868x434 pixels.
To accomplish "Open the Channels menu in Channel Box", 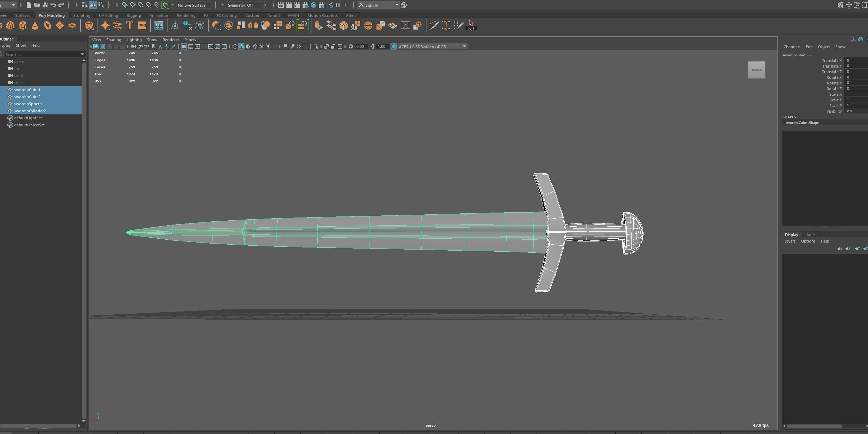I will [x=792, y=47].
